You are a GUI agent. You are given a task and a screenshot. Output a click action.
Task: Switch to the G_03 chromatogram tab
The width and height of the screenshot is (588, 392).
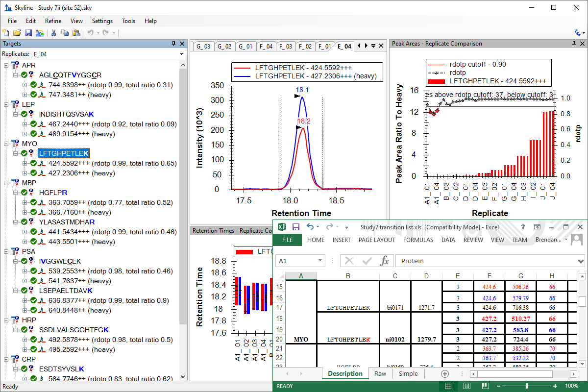point(203,47)
